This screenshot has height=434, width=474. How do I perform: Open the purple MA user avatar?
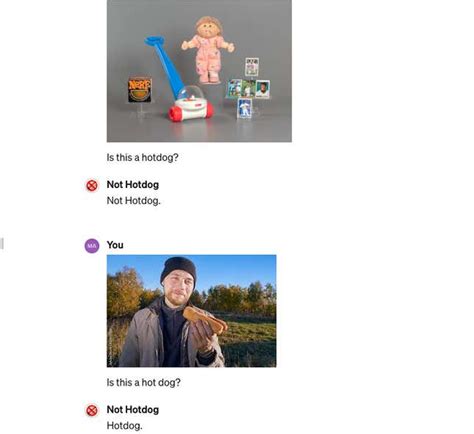[x=92, y=246]
